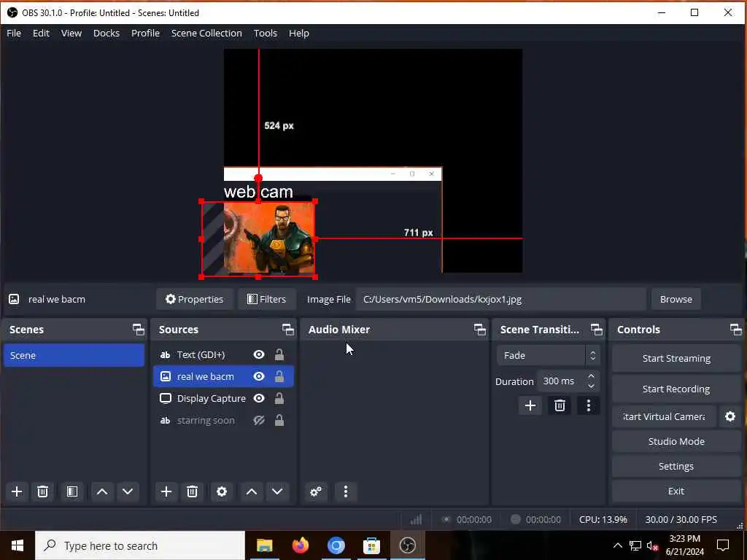
Task: Open source properties gear in Sources panel
Action: 222,491
